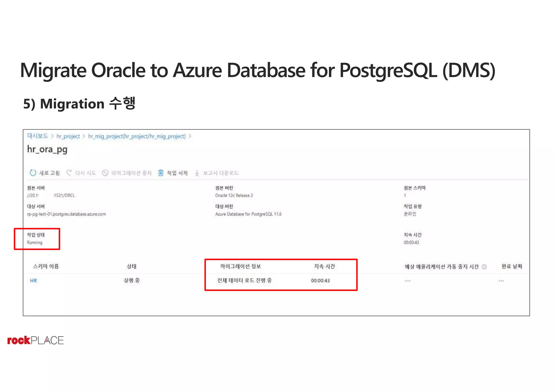Screen dimensions: 555x392
Task: Click Azure Database for PostgreSQL 11.6 value
Action: pos(248,214)
